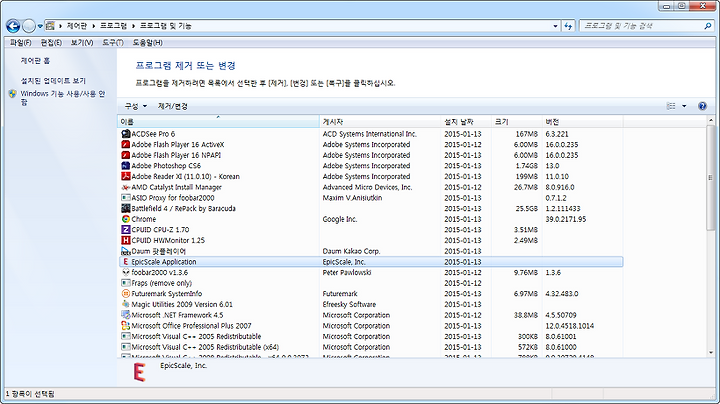Select the Microsoft Visual C++ 2005 Redistributable row

[371, 337]
